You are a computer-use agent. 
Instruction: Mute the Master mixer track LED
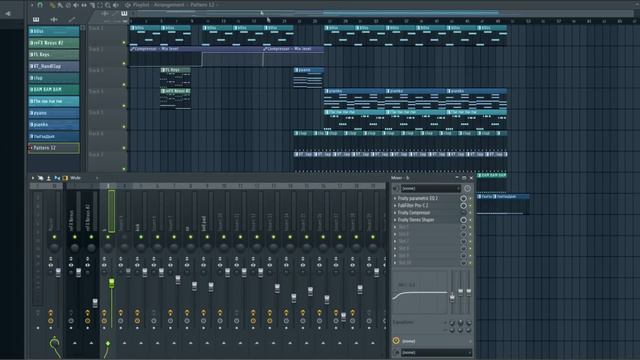(x=54, y=237)
